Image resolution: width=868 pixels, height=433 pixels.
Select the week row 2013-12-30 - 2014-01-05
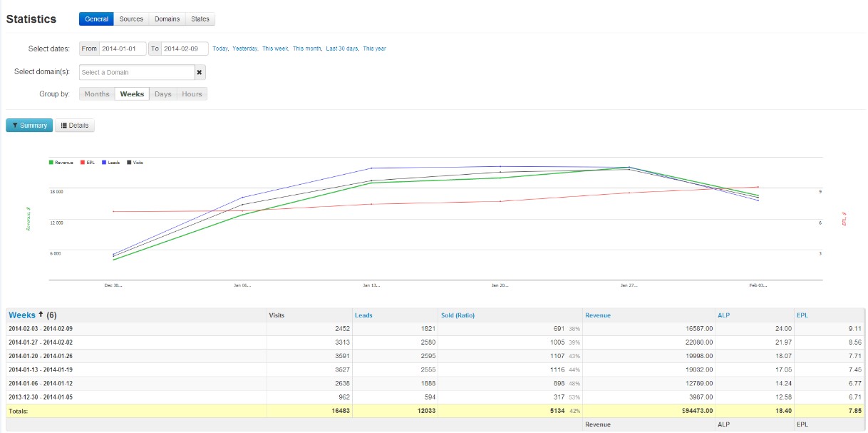tap(435, 397)
